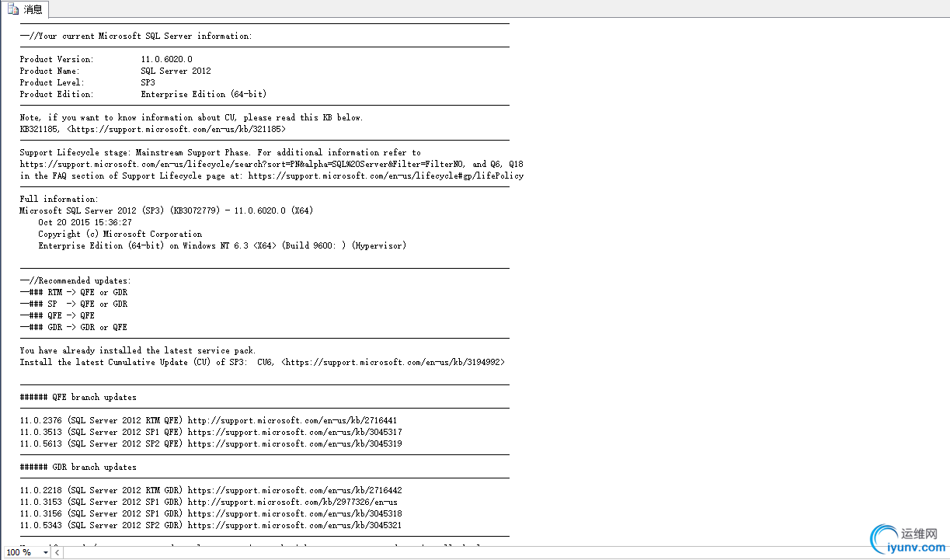
Task: Click the 11.0.2376 RTM QFE line
Action: [x=208, y=420]
